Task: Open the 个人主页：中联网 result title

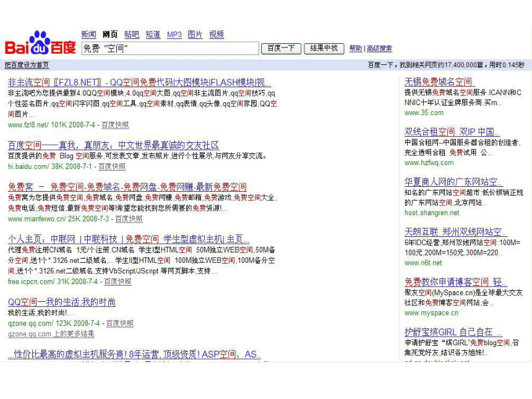Action: (129, 239)
